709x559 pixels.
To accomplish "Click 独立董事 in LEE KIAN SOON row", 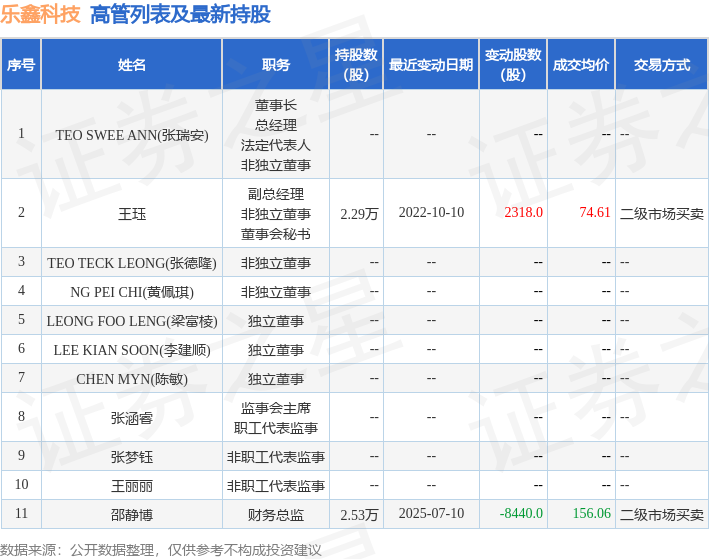I will click(275, 350).
